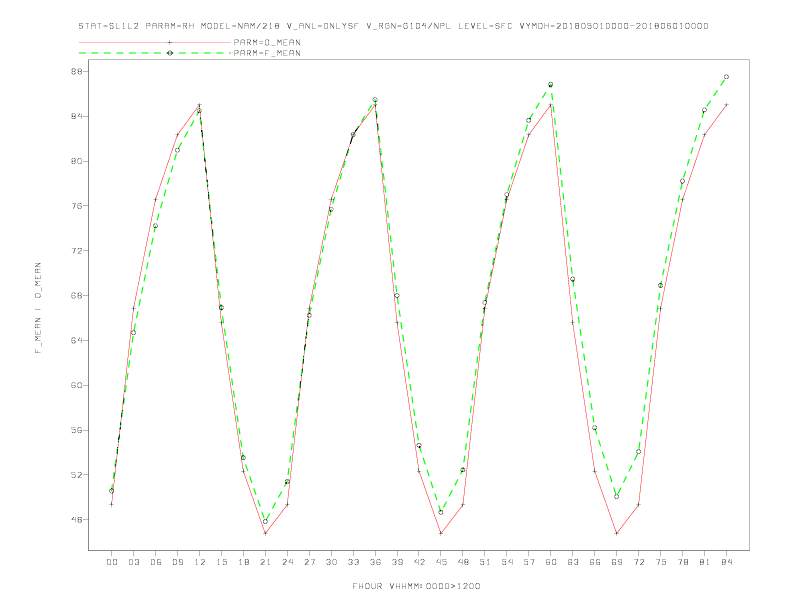Click the green F_MEAN circle marker at hour 60
Screen dimensions: 792x612
[x=551, y=84]
